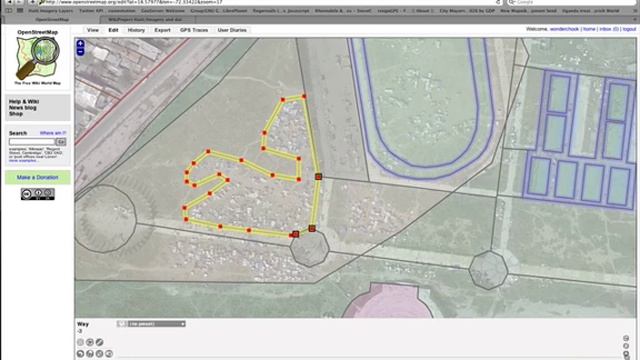The height and width of the screenshot is (360, 640).
Task: Click the browser reload icon
Action: tap(498, 2)
